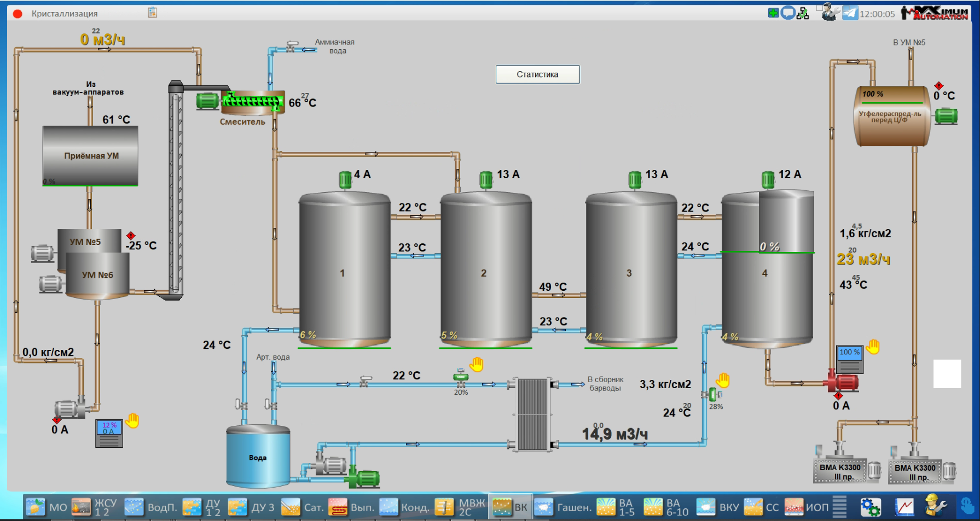This screenshot has height=521, width=980.
Task: Open the 100 % pump controller panel
Action: tap(850, 359)
